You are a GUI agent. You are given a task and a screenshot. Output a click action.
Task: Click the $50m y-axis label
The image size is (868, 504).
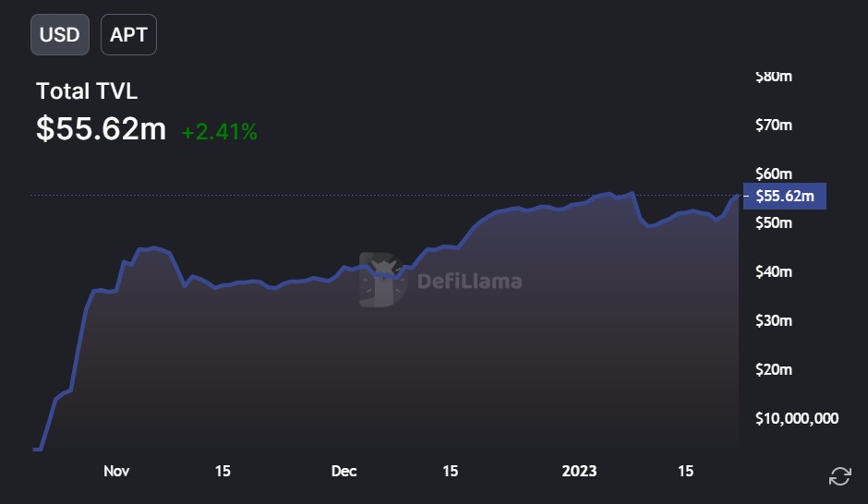(x=773, y=223)
